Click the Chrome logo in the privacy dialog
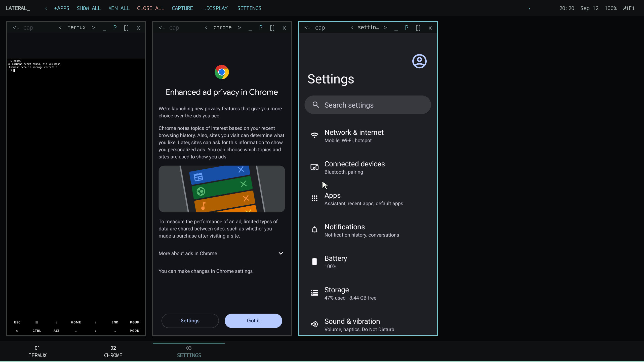 click(222, 72)
